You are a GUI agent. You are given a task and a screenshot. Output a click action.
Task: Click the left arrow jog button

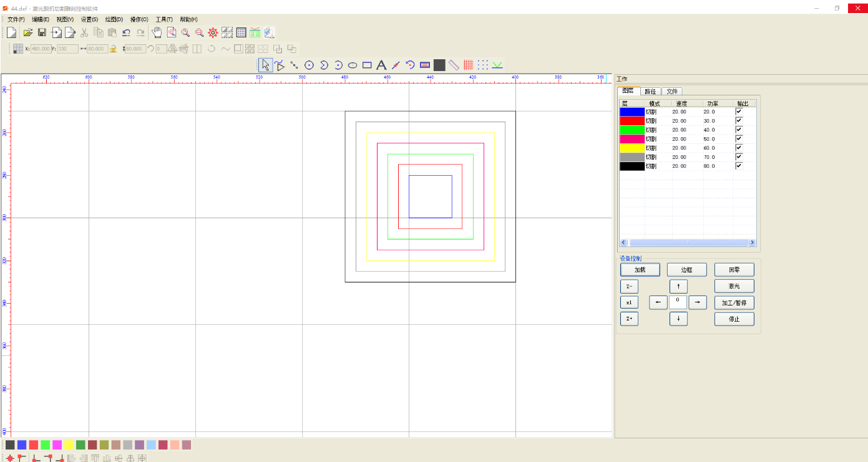tap(658, 302)
